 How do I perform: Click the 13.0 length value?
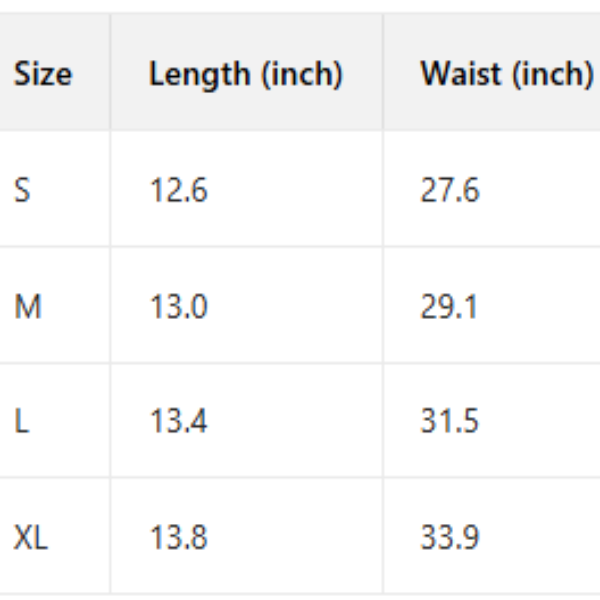pyautogui.click(x=179, y=306)
